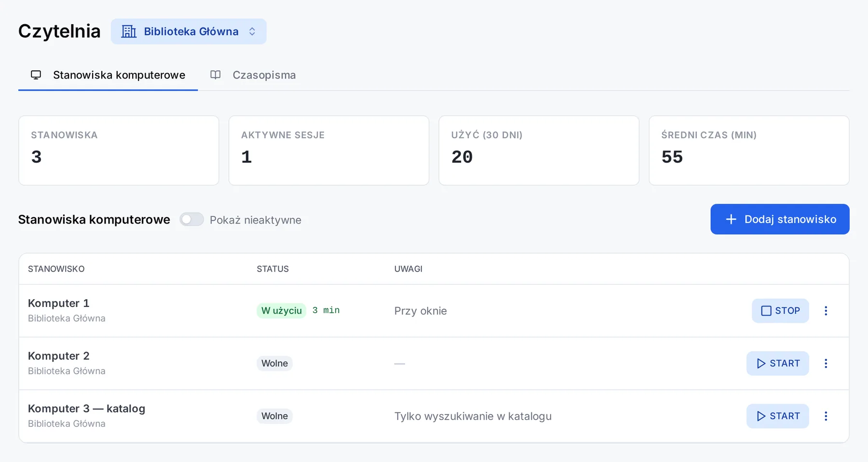Click W użyciu status badge
The image size is (868, 462).
tap(282, 311)
